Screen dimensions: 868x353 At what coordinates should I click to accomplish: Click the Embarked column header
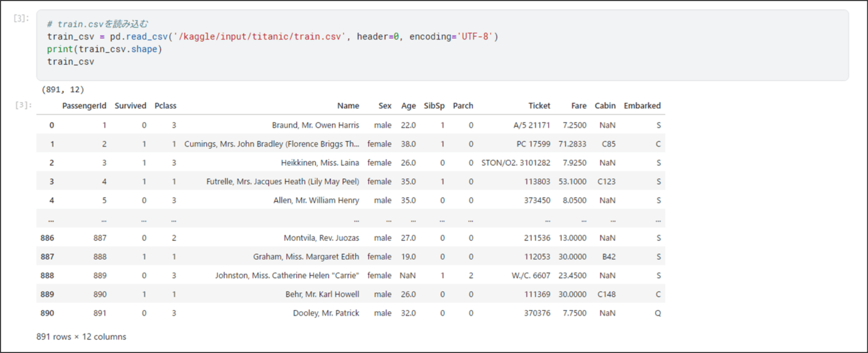(x=642, y=106)
